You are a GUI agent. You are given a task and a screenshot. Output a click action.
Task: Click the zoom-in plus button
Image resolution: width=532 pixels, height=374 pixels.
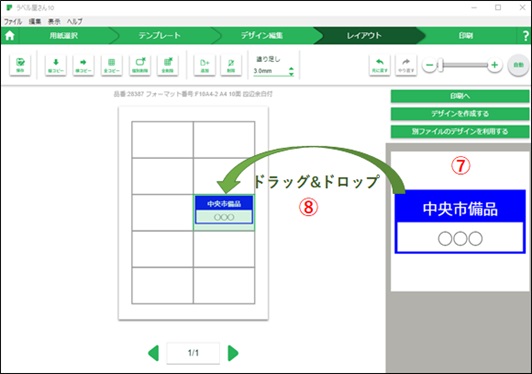tap(495, 65)
